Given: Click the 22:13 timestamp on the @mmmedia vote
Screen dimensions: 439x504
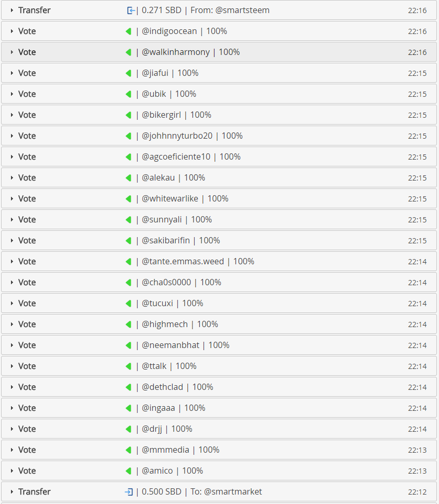Looking at the screenshot, I should tap(417, 450).
